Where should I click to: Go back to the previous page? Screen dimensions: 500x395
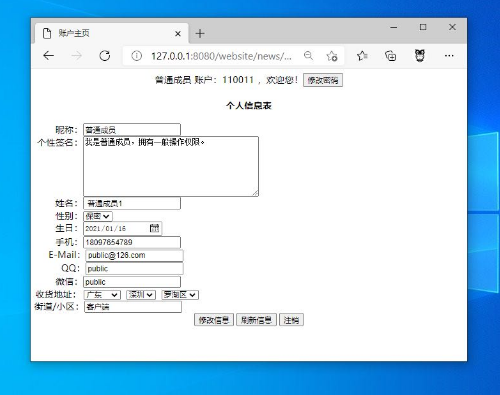coord(49,56)
